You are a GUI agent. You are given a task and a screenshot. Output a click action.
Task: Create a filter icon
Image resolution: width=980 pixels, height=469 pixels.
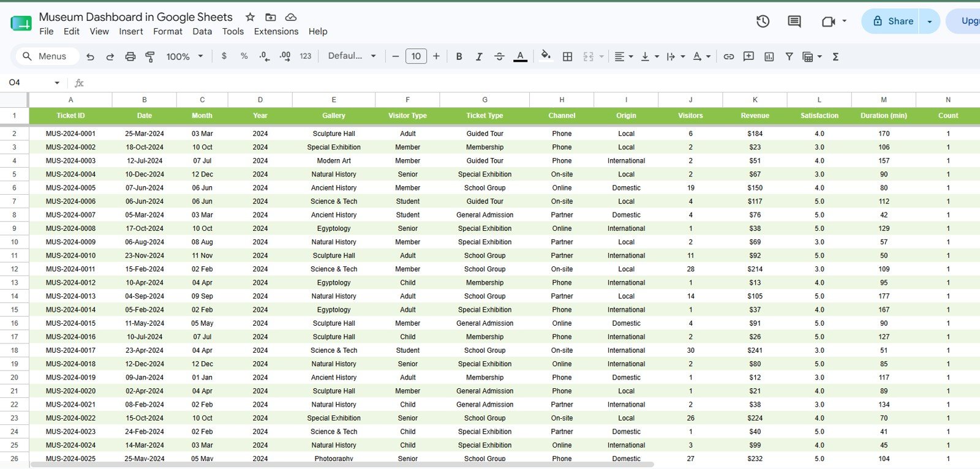790,56
